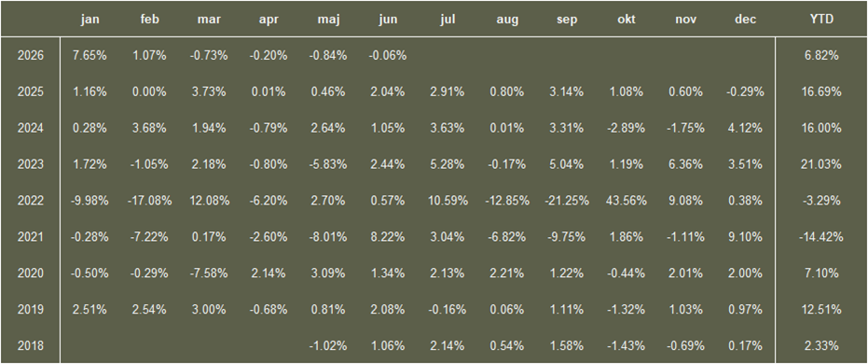Click the jan column header
This screenshot has height=364, width=868.
coord(90,20)
